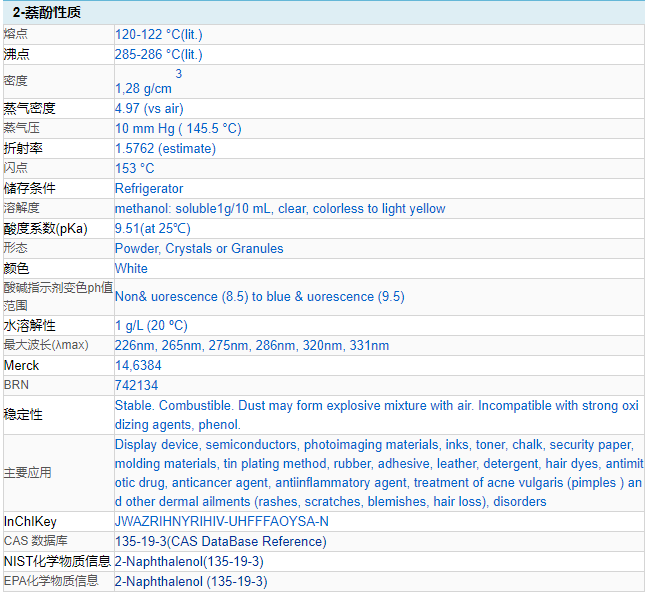The height and width of the screenshot is (595, 650).
Task: Open the EPA 2-Naphthalenol (135-19-3) link
Action: [191, 581]
